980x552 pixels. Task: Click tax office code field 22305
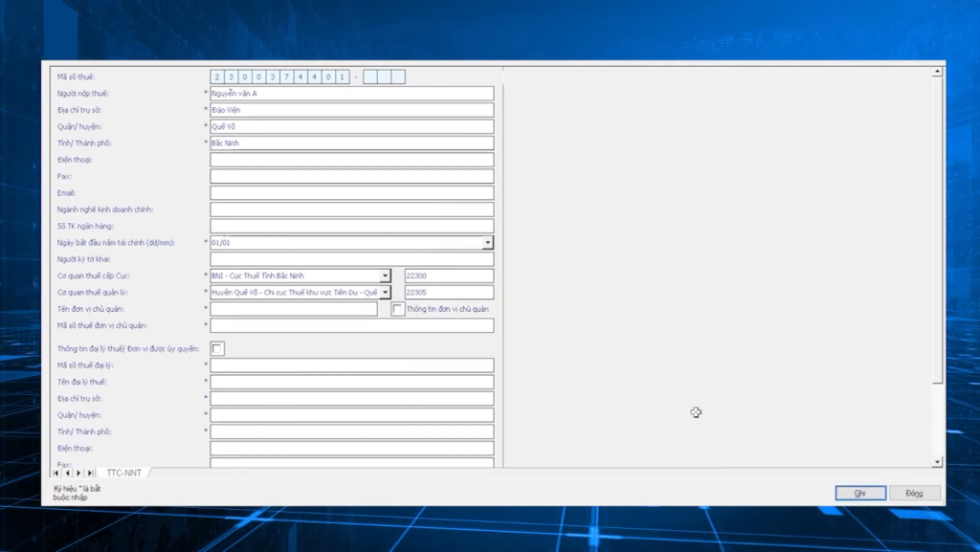pos(449,292)
